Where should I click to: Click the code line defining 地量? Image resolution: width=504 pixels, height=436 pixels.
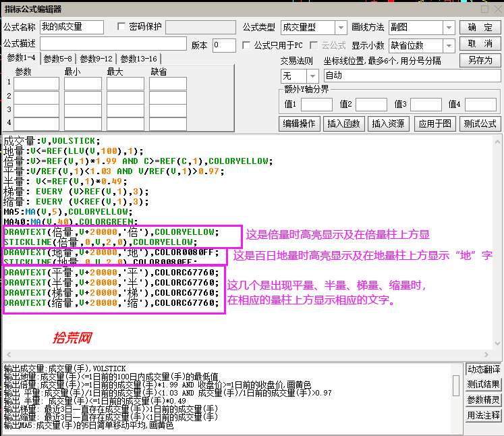pos(74,151)
